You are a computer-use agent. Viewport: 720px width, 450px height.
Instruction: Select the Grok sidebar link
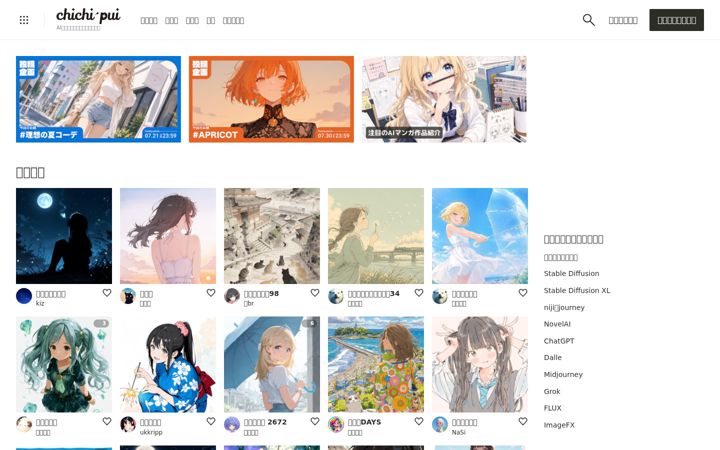(552, 391)
